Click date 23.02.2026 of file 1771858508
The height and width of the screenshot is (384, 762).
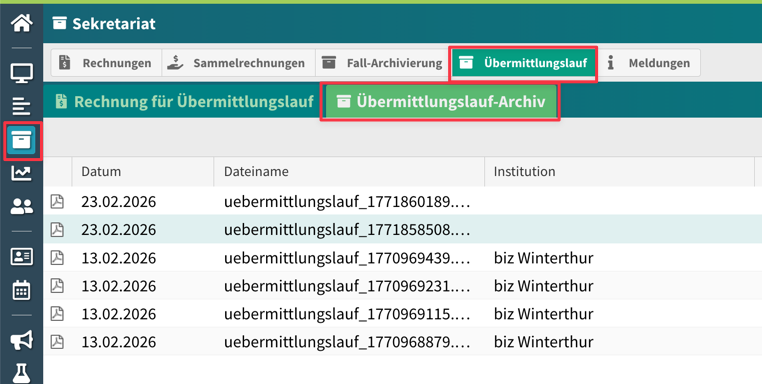click(x=119, y=230)
